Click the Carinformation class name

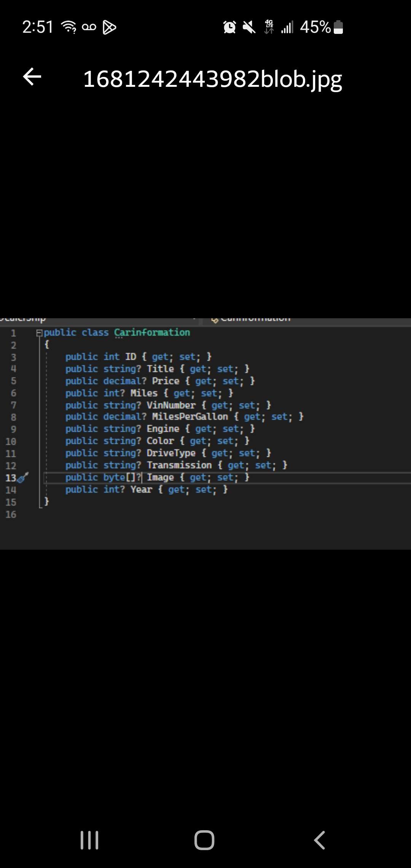click(x=152, y=332)
